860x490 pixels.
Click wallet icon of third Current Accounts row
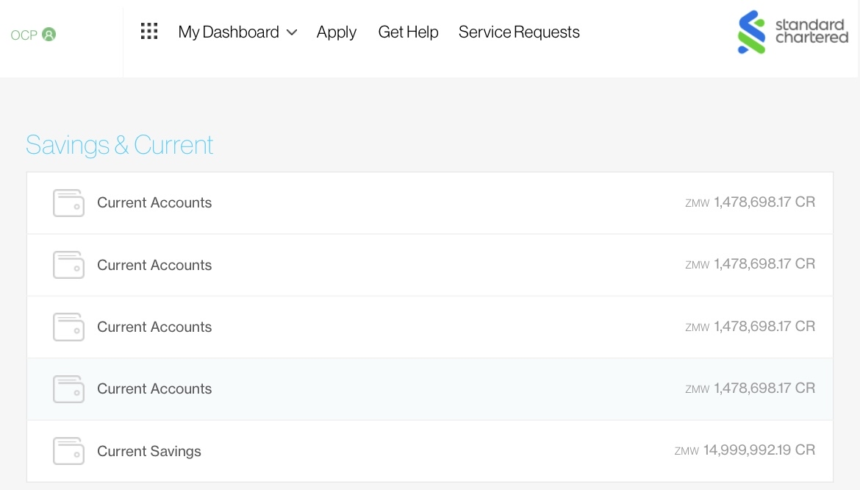tap(68, 327)
